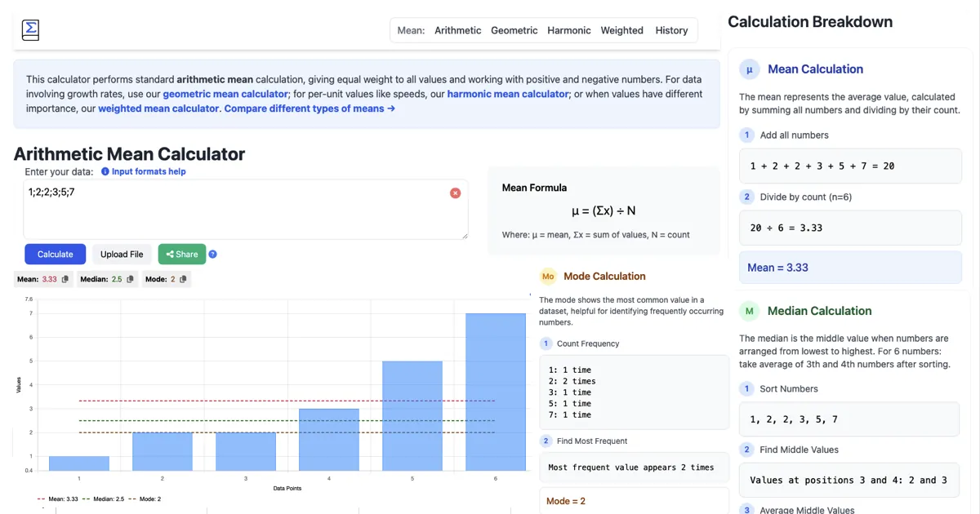Clear the data using the red X icon

456,193
